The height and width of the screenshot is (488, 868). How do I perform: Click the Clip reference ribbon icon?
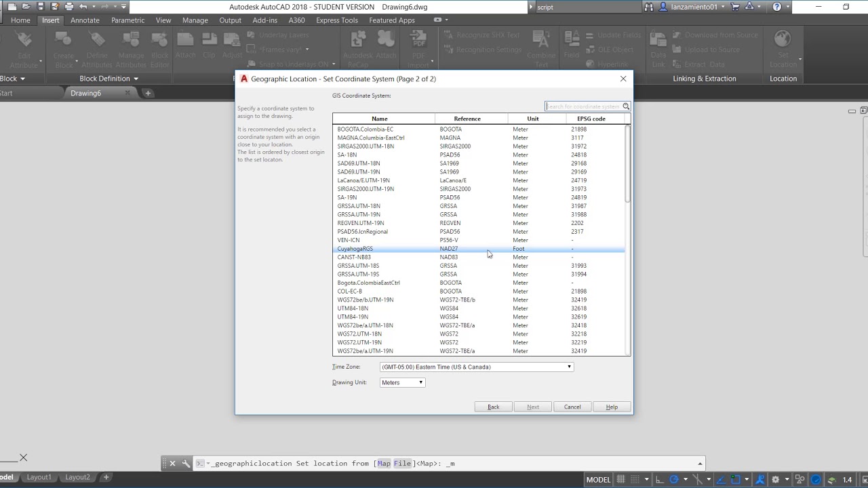tap(209, 40)
